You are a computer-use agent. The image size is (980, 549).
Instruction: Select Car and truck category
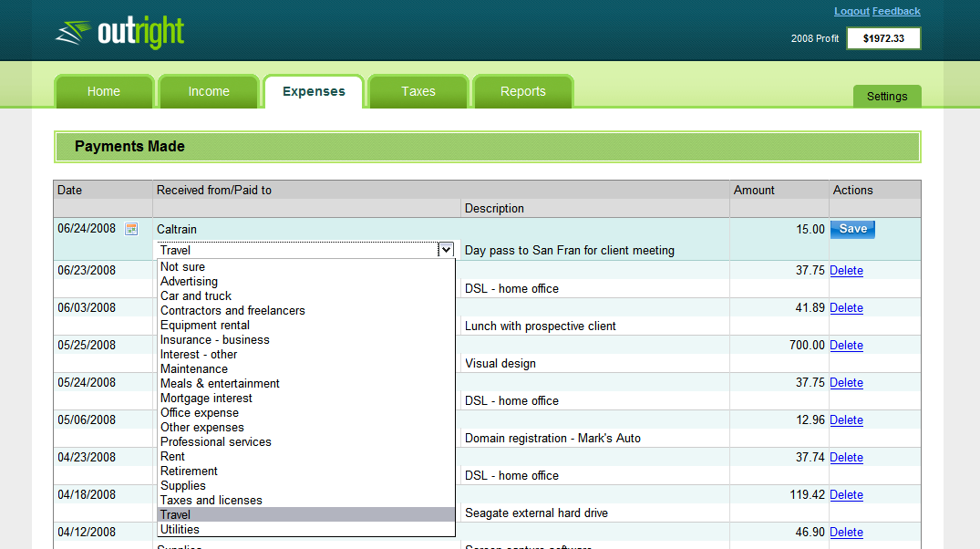(x=305, y=295)
